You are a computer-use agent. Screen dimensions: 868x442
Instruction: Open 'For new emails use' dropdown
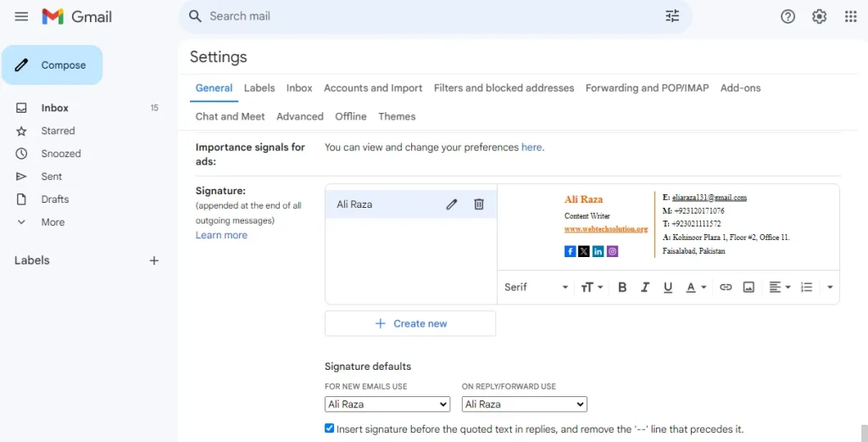(x=387, y=405)
